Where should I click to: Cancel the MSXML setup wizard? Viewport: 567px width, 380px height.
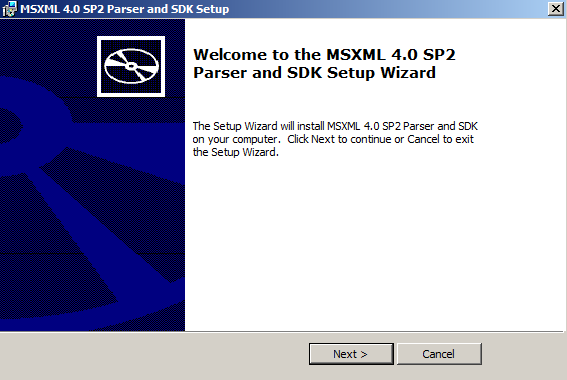click(439, 354)
